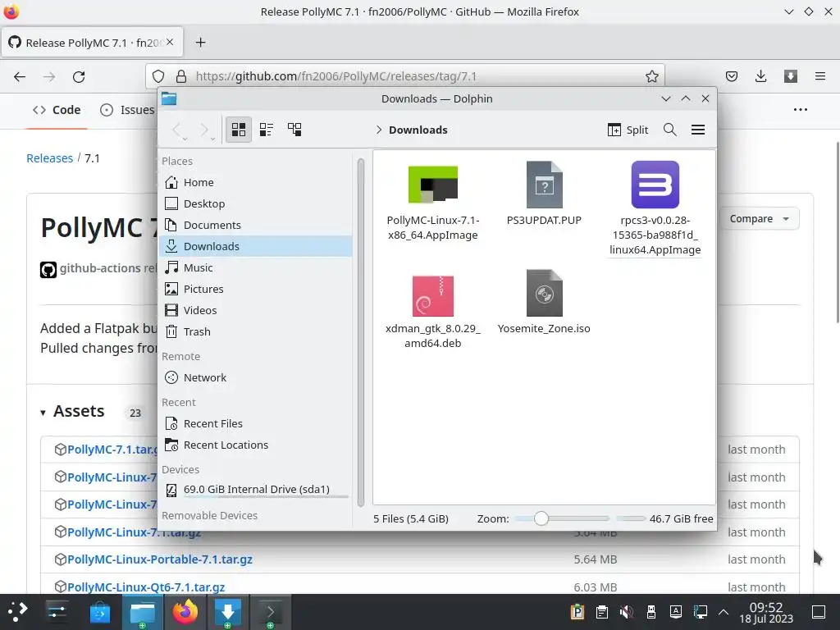The width and height of the screenshot is (840, 630).
Task: Expand breadcrumb arrow before Downloads
Action: [378, 130]
